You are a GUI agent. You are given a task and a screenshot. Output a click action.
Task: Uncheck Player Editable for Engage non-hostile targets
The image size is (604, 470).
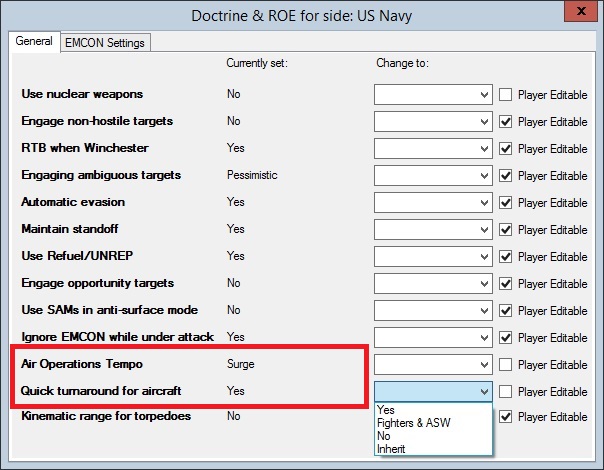point(505,122)
